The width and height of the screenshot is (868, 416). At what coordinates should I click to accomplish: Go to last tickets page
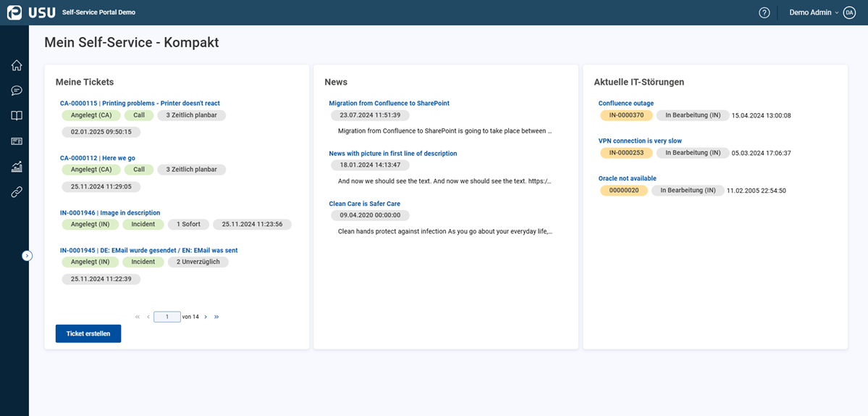pyautogui.click(x=216, y=317)
